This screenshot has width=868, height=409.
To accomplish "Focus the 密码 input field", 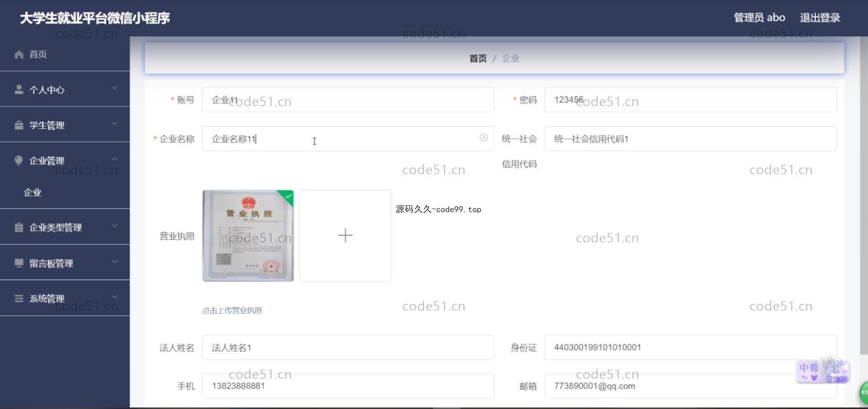I will (x=690, y=100).
